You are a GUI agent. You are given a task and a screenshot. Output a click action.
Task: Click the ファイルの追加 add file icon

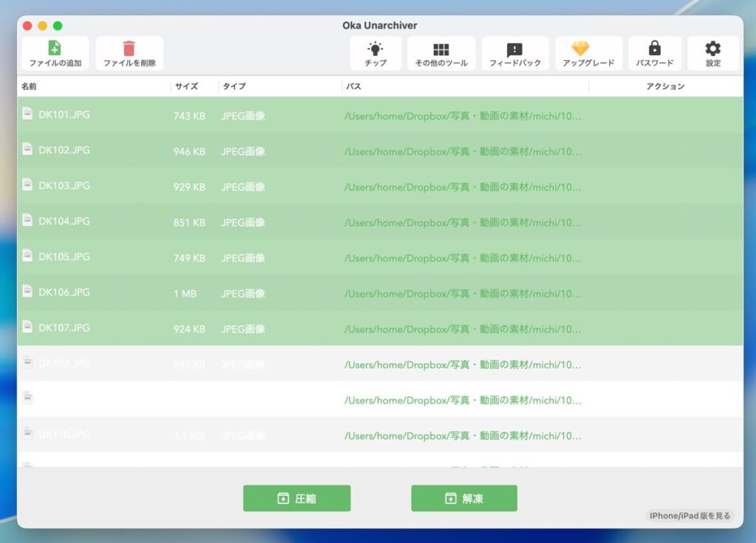pyautogui.click(x=55, y=49)
